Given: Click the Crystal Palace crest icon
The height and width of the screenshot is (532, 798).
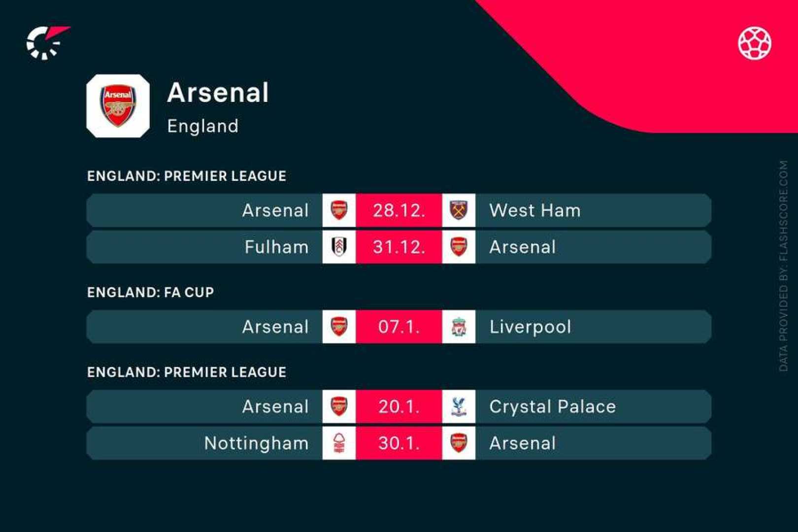Looking at the screenshot, I should [459, 406].
